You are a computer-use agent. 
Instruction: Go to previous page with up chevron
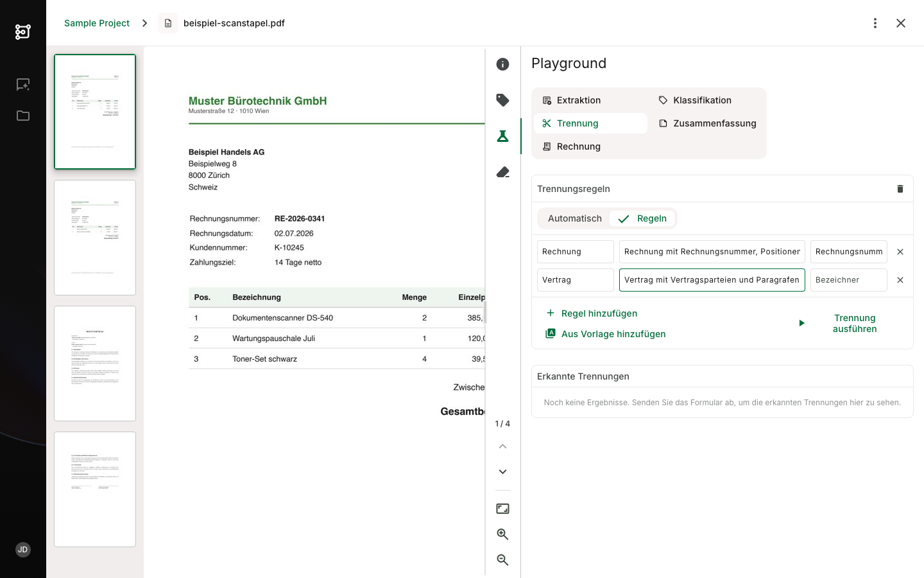coord(503,446)
